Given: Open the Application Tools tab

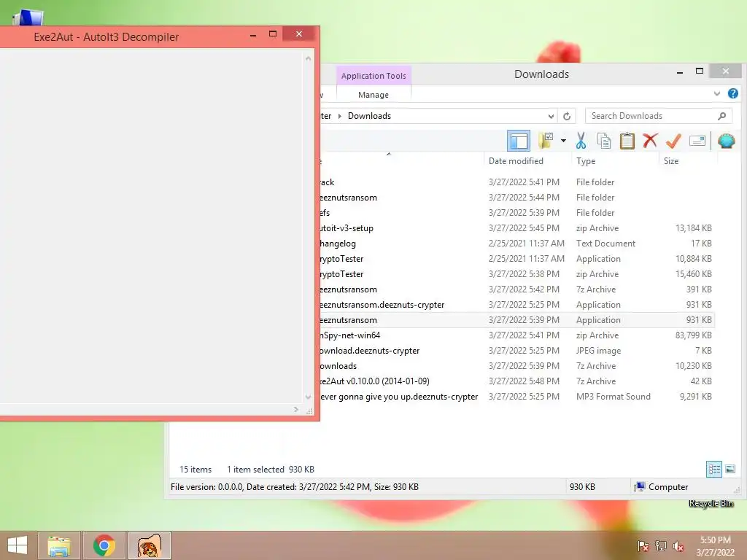Looking at the screenshot, I should [x=373, y=76].
